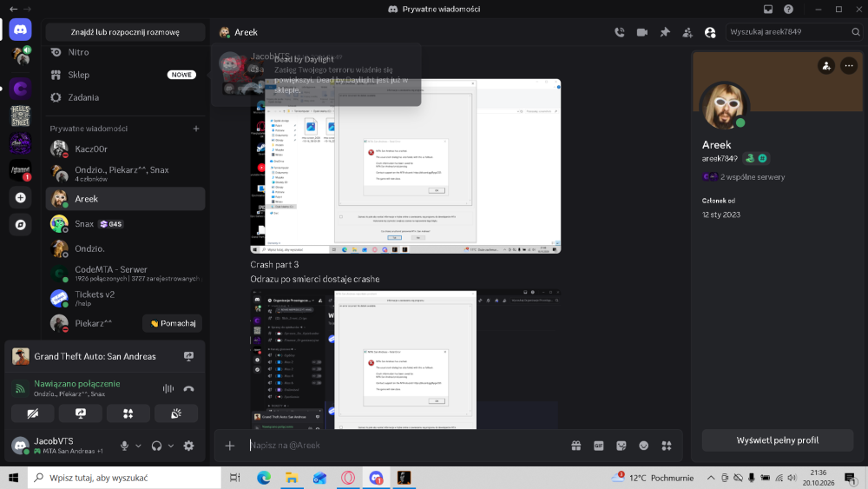Send a gift with gift icon
The image size is (868, 489).
(x=576, y=446)
